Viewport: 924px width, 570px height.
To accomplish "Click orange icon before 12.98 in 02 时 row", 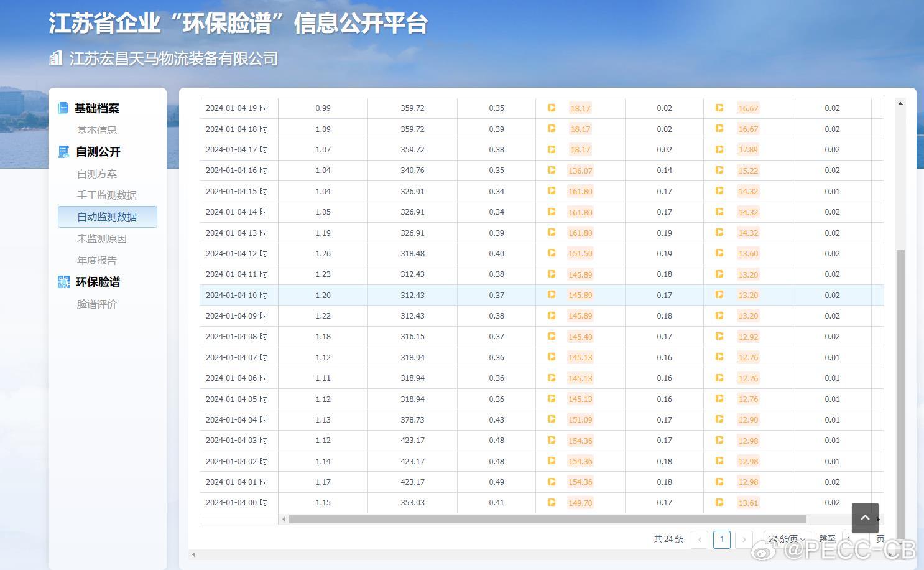I will coord(719,461).
